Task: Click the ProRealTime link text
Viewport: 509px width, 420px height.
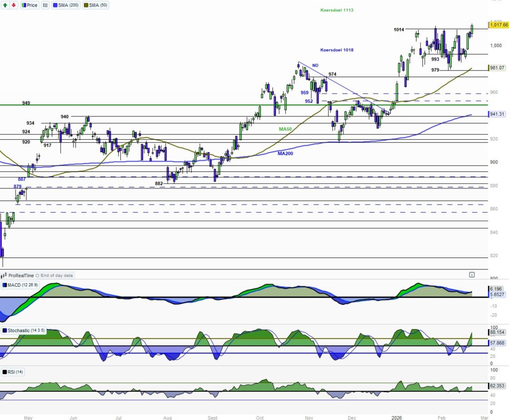Action: [x=21, y=275]
